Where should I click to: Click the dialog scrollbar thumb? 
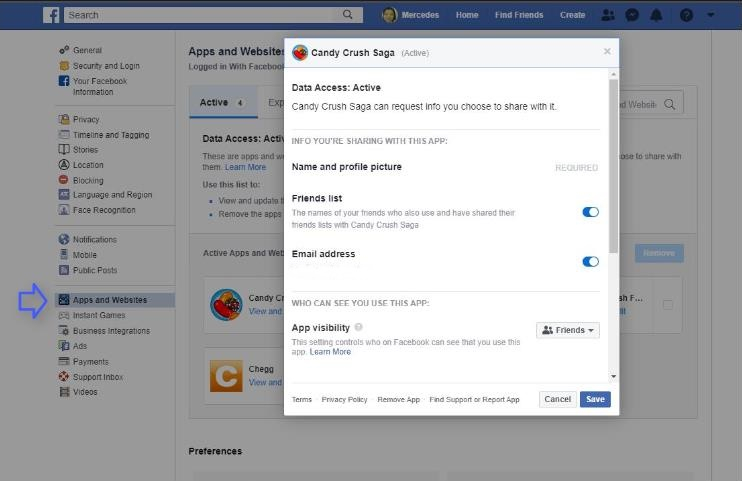[x=613, y=166]
